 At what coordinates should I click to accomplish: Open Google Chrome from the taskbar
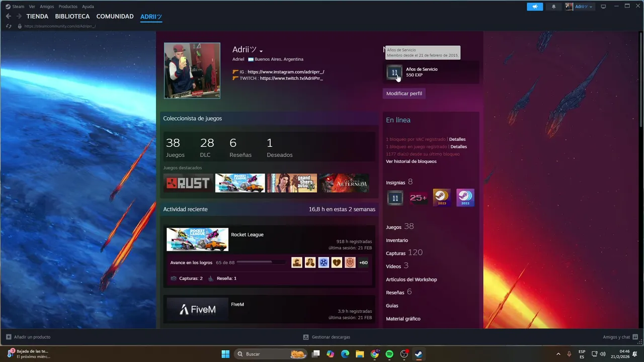click(x=374, y=354)
